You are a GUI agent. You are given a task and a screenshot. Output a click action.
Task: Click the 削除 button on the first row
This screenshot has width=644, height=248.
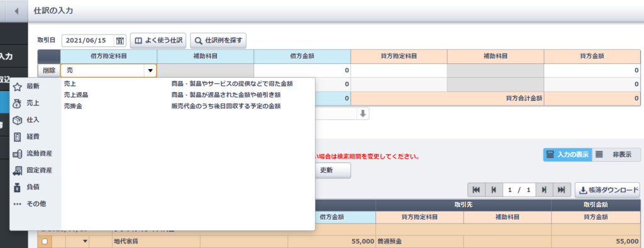[49, 70]
